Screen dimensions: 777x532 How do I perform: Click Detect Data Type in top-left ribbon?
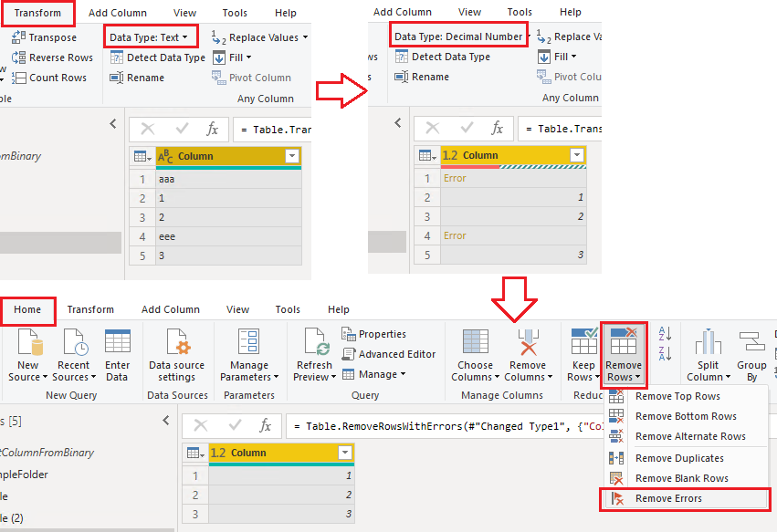tap(158, 57)
